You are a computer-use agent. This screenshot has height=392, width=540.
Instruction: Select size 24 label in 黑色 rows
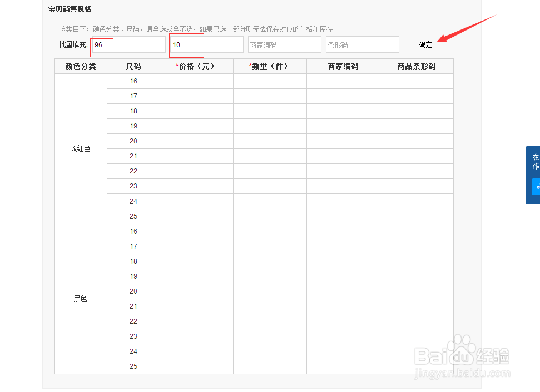pyautogui.click(x=133, y=351)
